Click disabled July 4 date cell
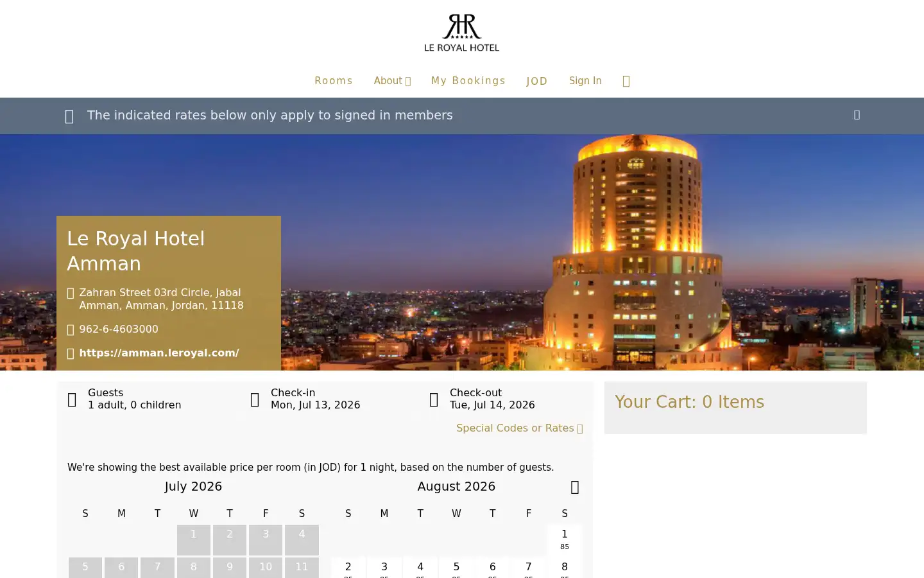The image size is (924, 578). (302, 539)
